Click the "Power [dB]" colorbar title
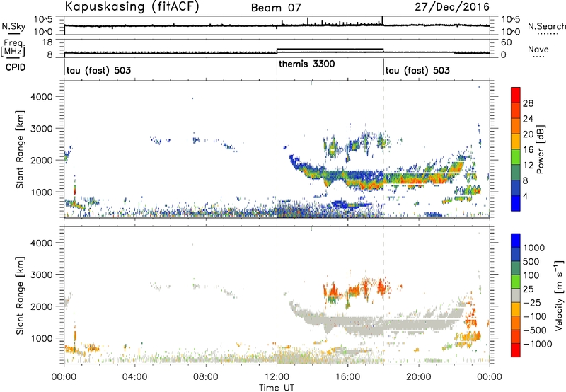 (x=541, y=149)
